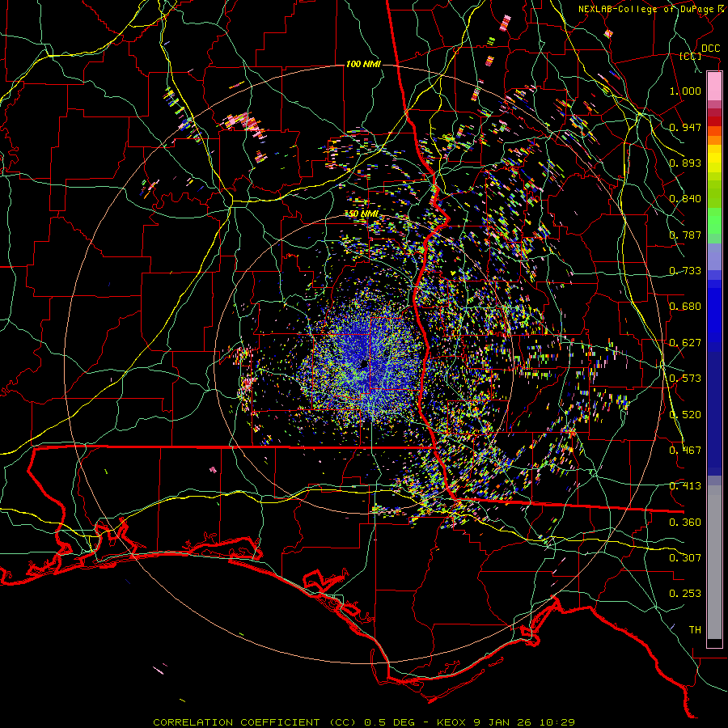Click the black radar site dot
This screenshot has width=728, height=728.
click(365, 363)
